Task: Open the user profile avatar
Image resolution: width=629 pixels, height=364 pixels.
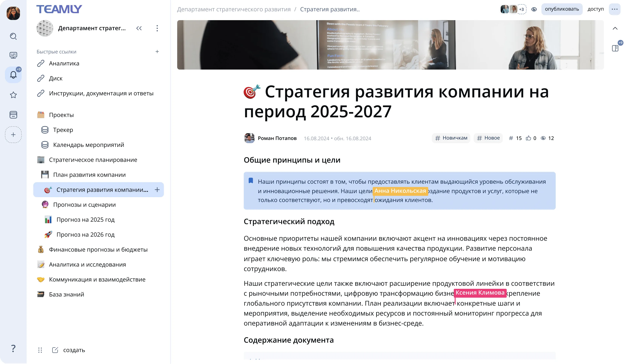Action: [13, 13]
